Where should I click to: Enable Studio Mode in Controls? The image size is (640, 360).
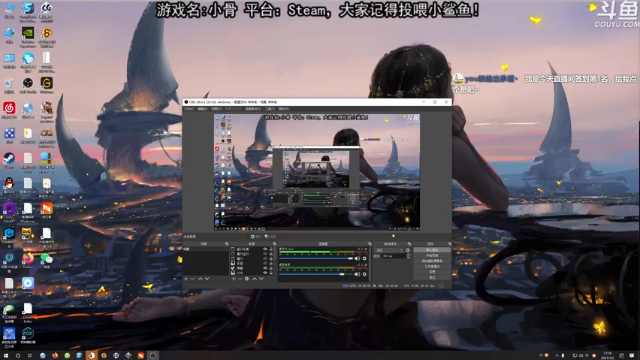[x=432, y=266]
